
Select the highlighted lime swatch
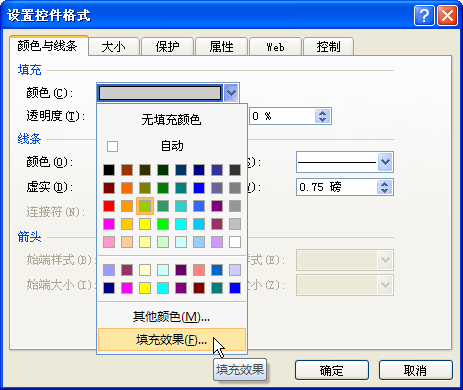point(145,206)
